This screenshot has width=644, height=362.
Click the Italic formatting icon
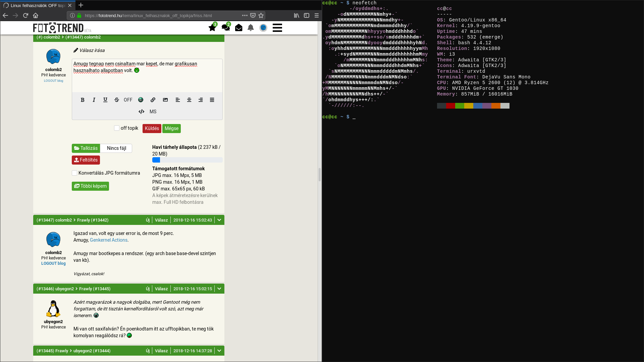pos(94,100)
